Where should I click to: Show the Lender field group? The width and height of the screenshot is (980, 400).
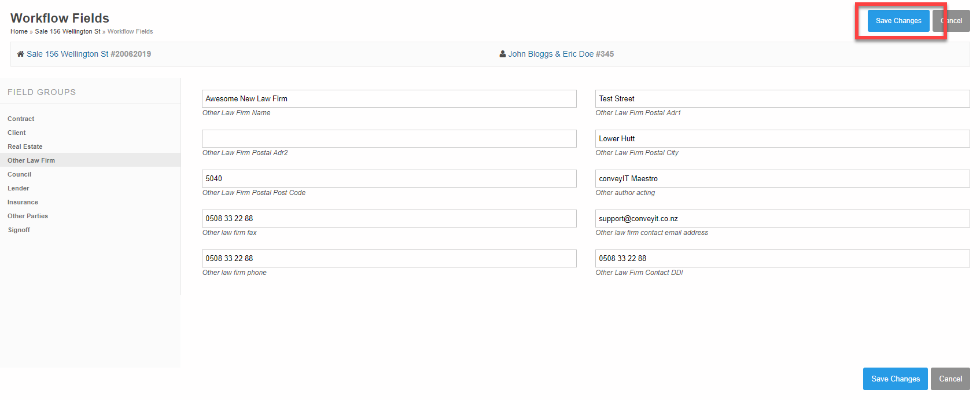19,188
